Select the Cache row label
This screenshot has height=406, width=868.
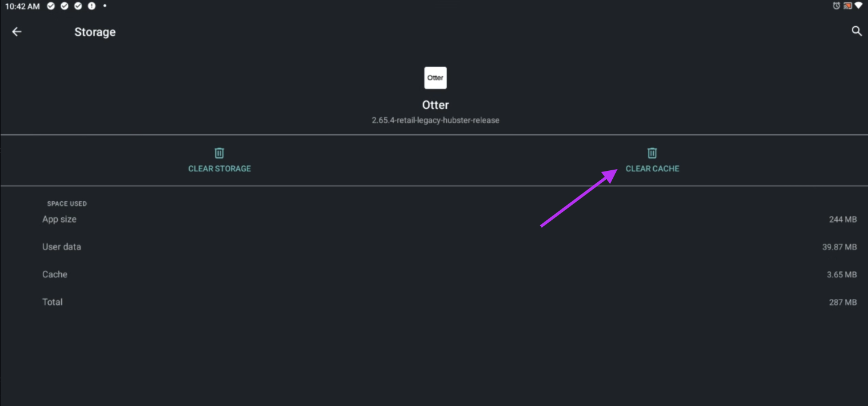[x=55, y=274]
